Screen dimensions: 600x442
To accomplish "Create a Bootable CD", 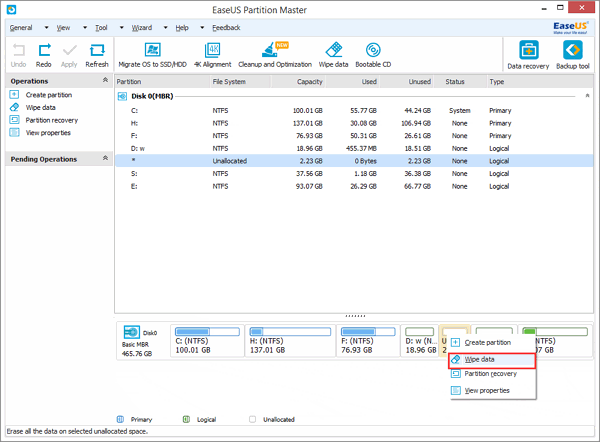I will 373,55.
